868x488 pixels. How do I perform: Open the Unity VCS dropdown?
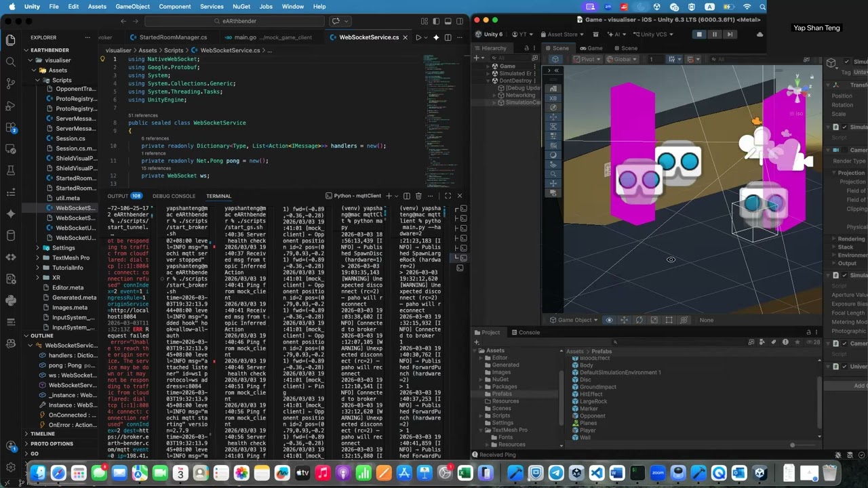click(652, 34)
